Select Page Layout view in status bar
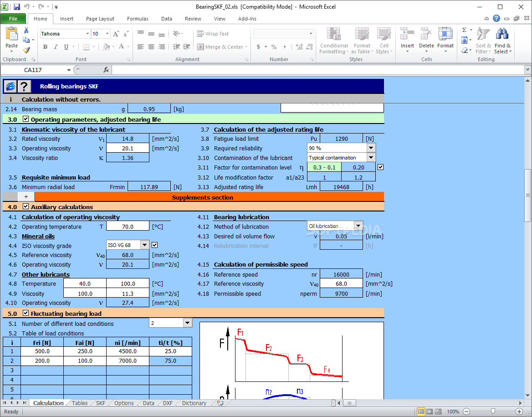 pyautogui.click(x=430, y=412)
